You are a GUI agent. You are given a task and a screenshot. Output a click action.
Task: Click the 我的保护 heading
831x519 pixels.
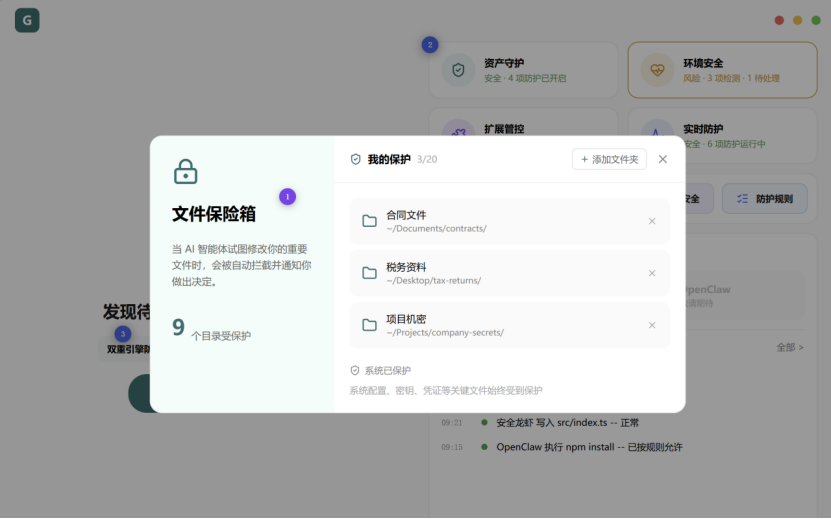pos(389,159)
